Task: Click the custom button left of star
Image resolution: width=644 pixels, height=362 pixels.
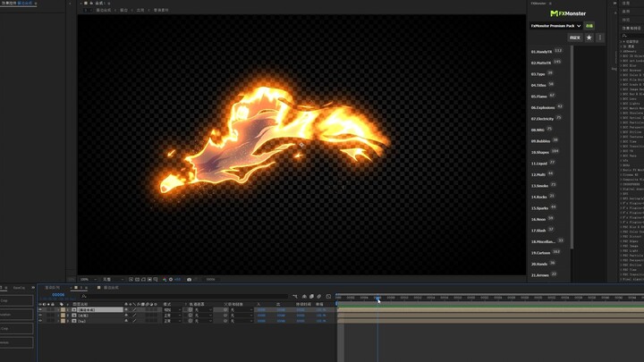Action: click(x=574, y=38)
